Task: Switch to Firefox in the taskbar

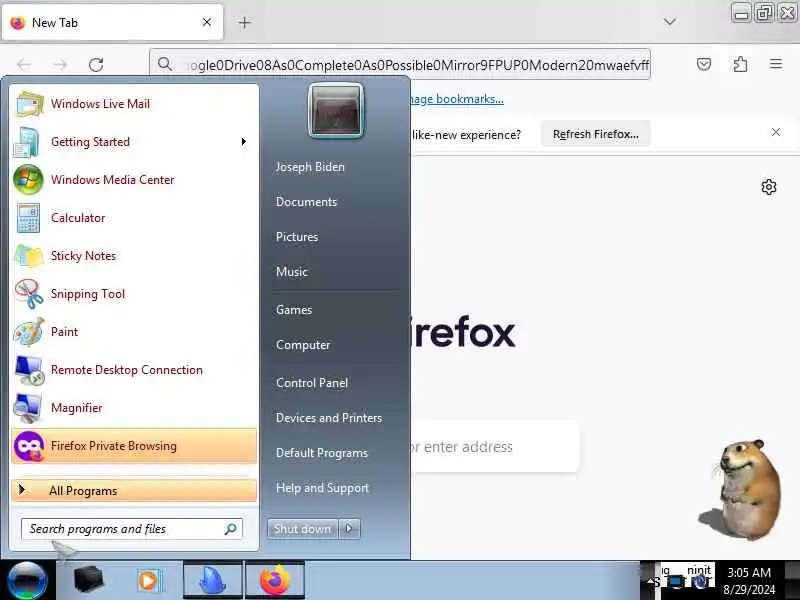Action: tap(275, 580)
